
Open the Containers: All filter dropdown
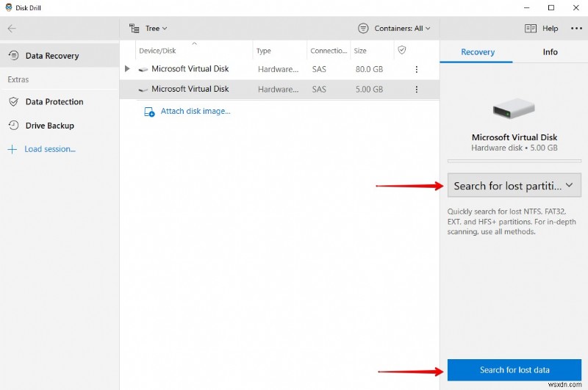(x=394, y=29)
